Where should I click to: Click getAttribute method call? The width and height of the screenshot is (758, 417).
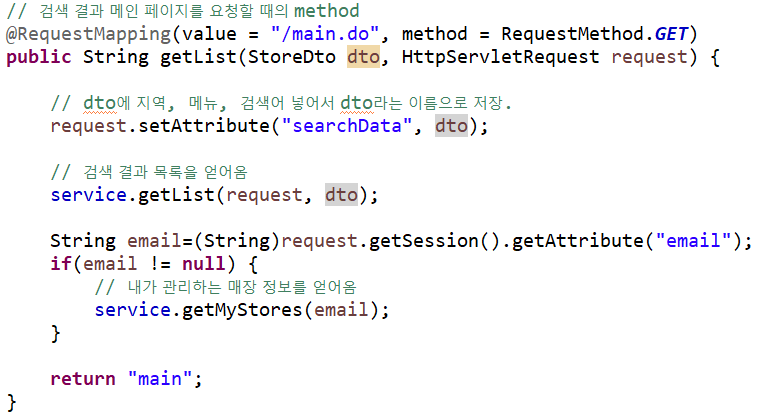click(578, 241)
